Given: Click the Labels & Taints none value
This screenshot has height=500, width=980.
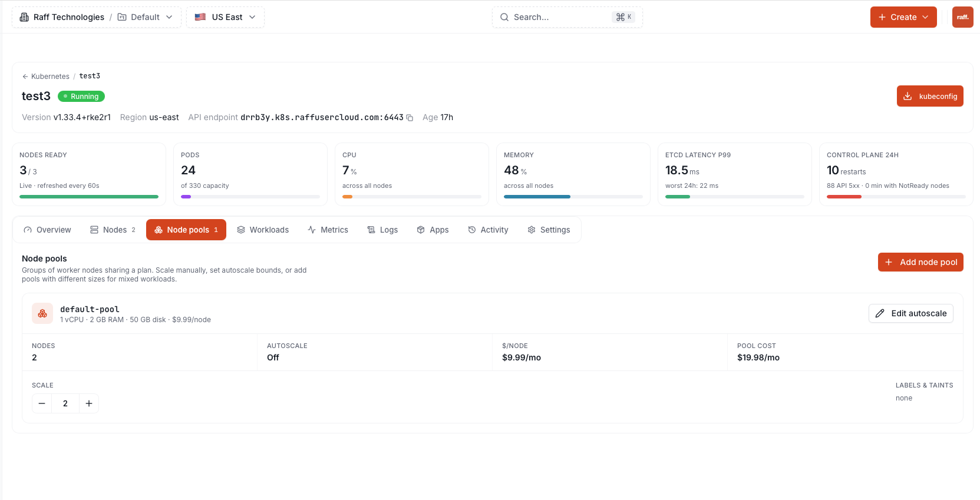Looking at the screenshot, I should [x=904, y=398].
